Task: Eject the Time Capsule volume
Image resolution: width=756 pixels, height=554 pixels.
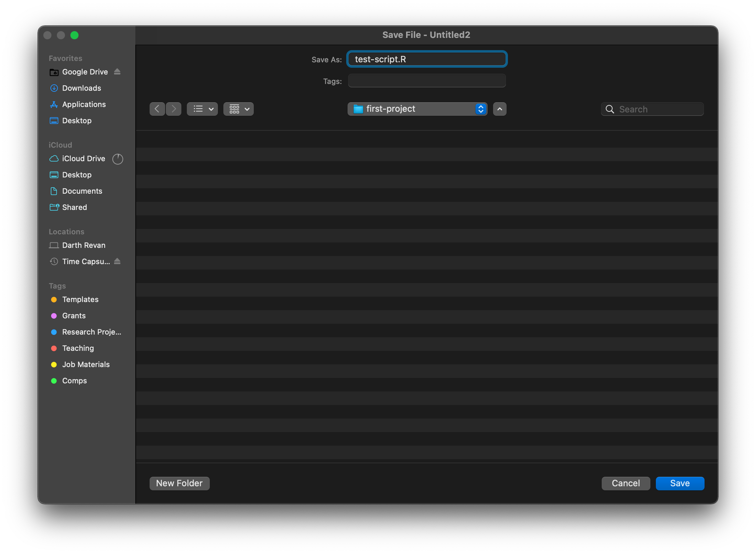Action: (117, 261)
